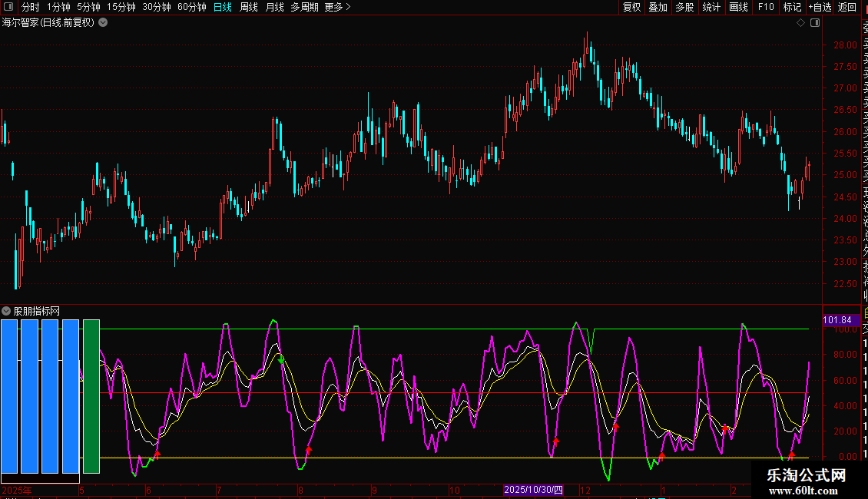
Task: Open the 更多 periods expander
Action: coord(337,7)
